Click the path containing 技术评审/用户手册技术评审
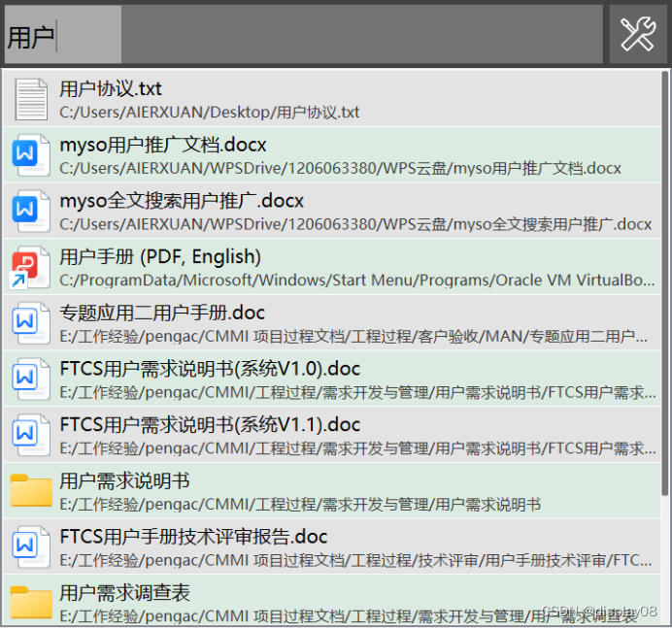 [355, 560]
